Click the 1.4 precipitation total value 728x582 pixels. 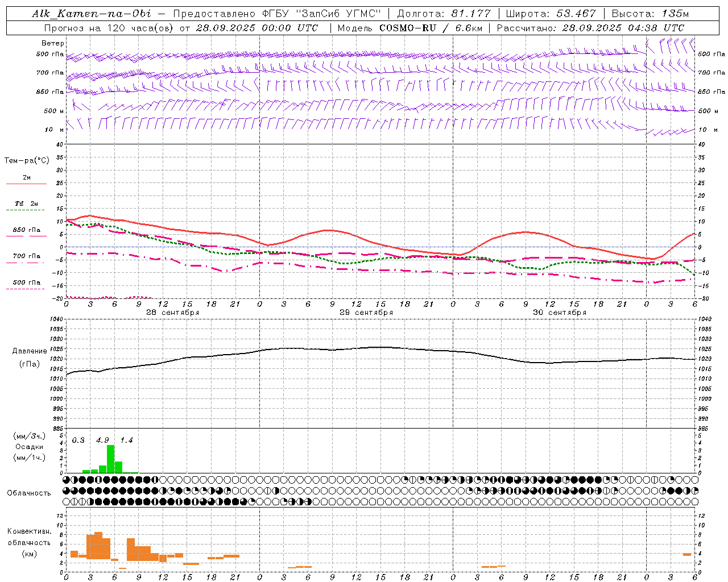pyautogui.click(x=126, y=440)
